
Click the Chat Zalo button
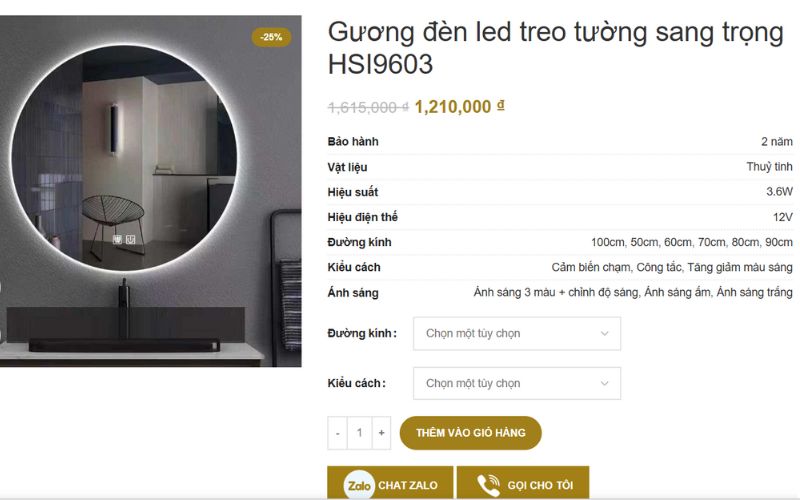coord(390,483)
